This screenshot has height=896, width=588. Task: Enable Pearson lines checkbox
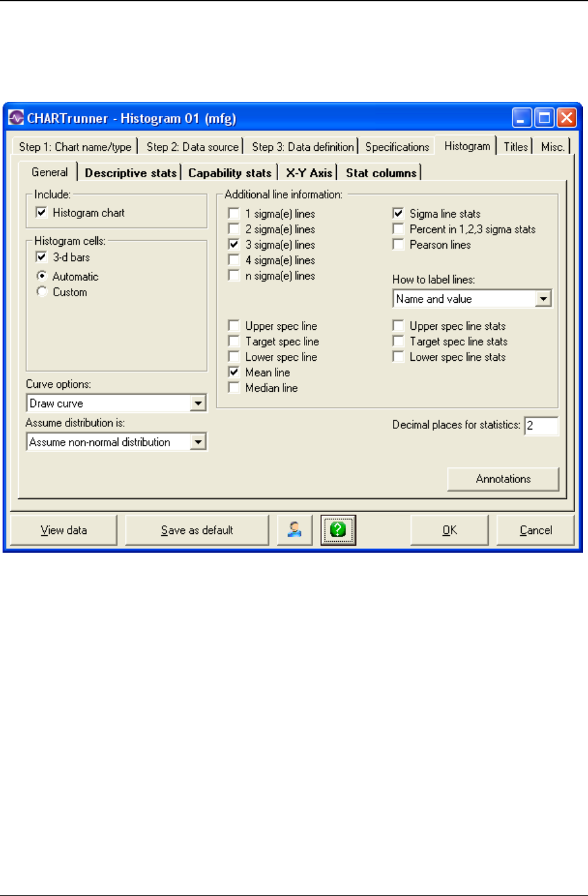pos(398,245)
